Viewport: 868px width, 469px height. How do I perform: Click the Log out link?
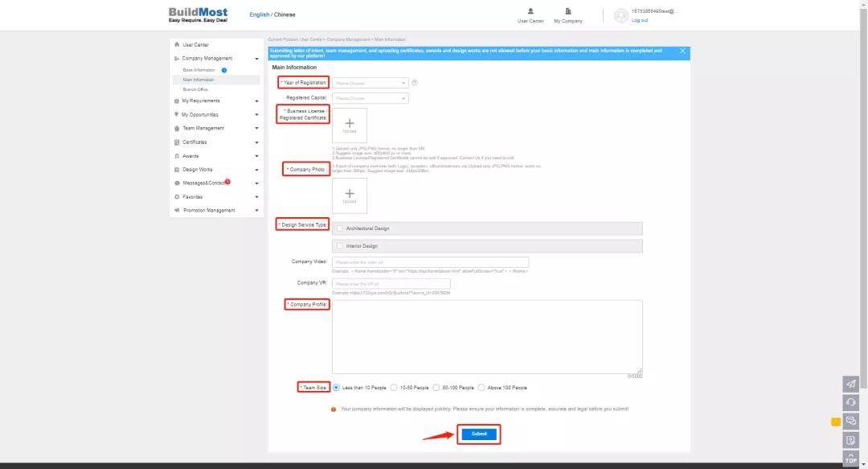640,20
